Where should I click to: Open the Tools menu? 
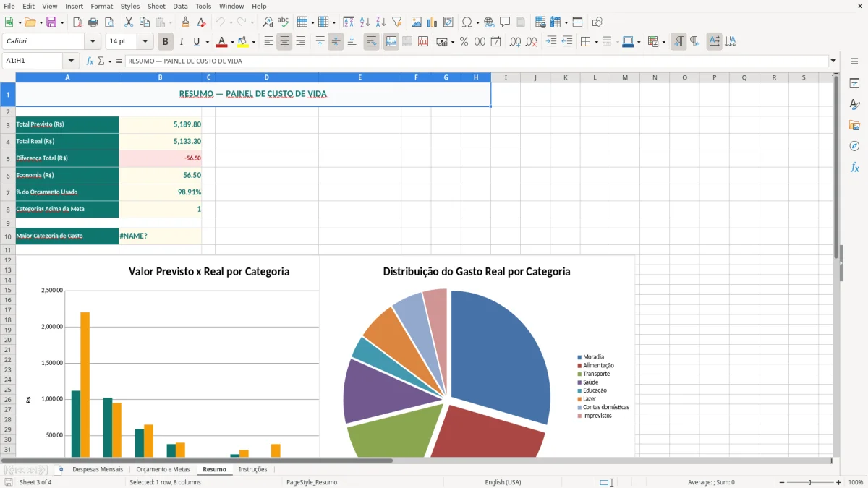pos(203,6)
